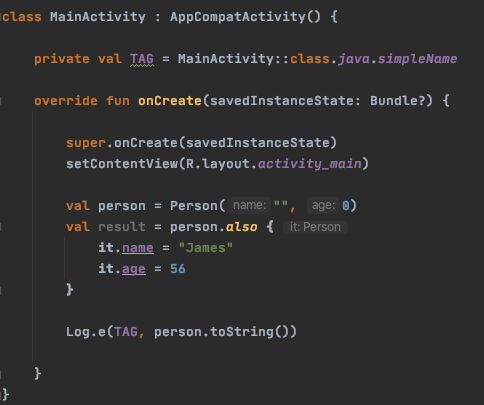Click the empty string literal argument
The width and height of the screenshot is (484, 405).
coord(281,203)
